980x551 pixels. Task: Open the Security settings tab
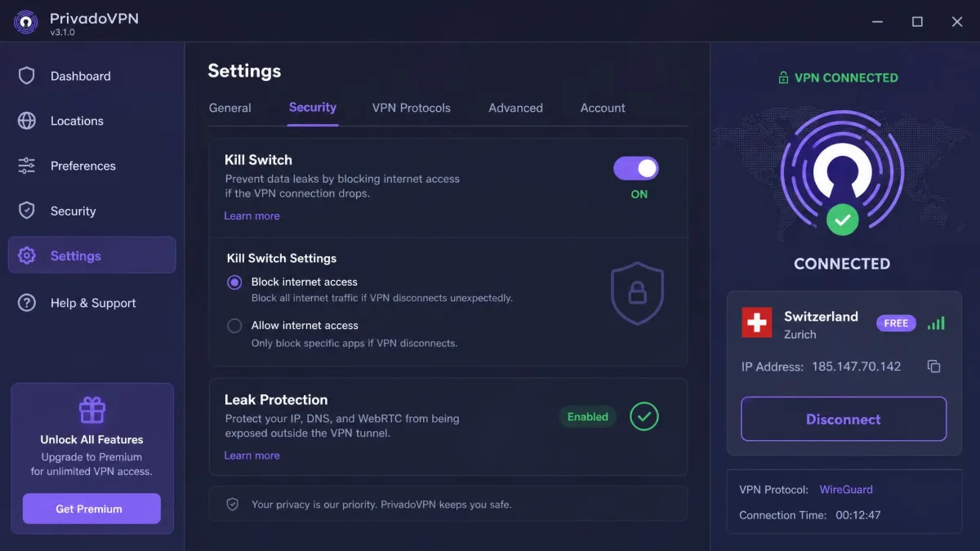313,108
